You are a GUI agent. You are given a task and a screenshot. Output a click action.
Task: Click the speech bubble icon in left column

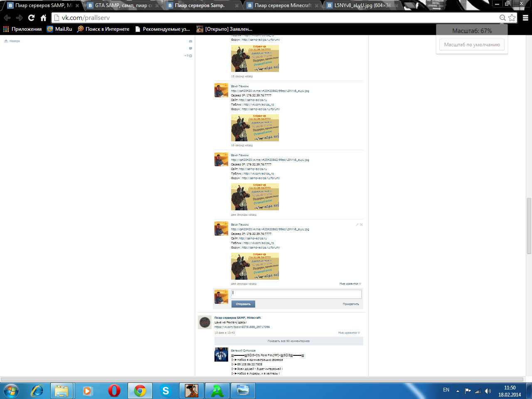(190, 48)
